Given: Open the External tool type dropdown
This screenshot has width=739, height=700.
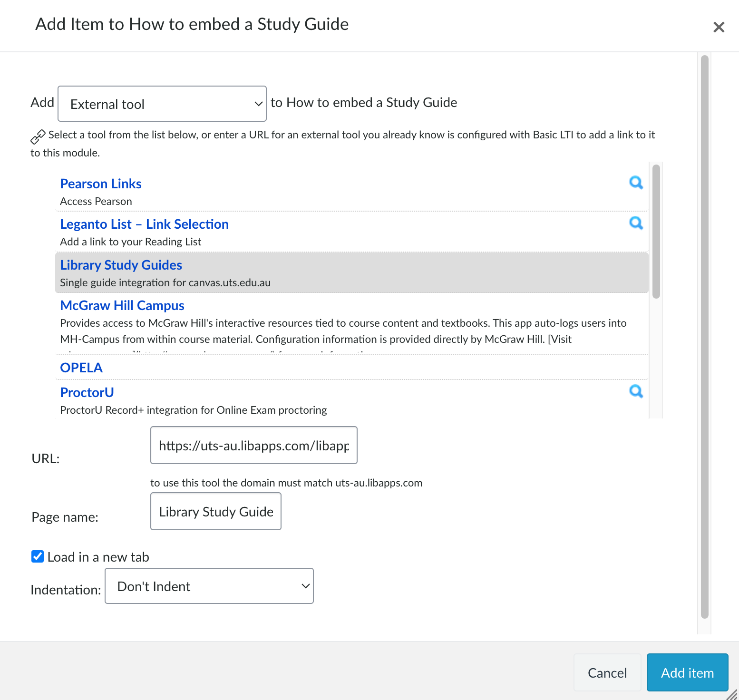Looking at the screenshot, I should [x=162, y=104].
